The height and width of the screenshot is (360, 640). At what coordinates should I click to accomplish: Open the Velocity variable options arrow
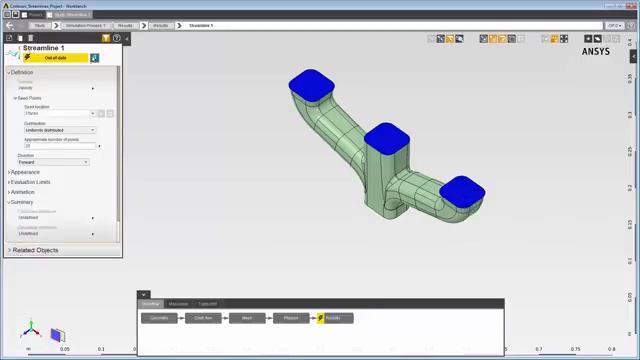(x=93, y=88)
